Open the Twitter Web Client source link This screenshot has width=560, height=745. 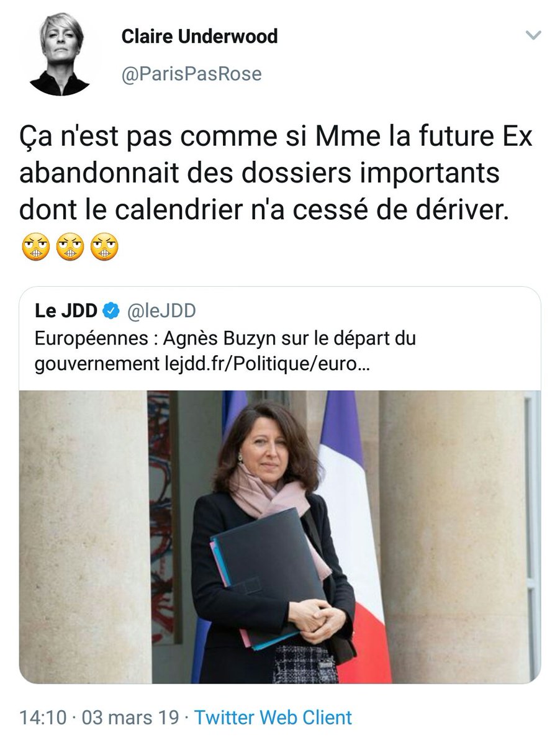pyautogui.click(x=273, y=718)
